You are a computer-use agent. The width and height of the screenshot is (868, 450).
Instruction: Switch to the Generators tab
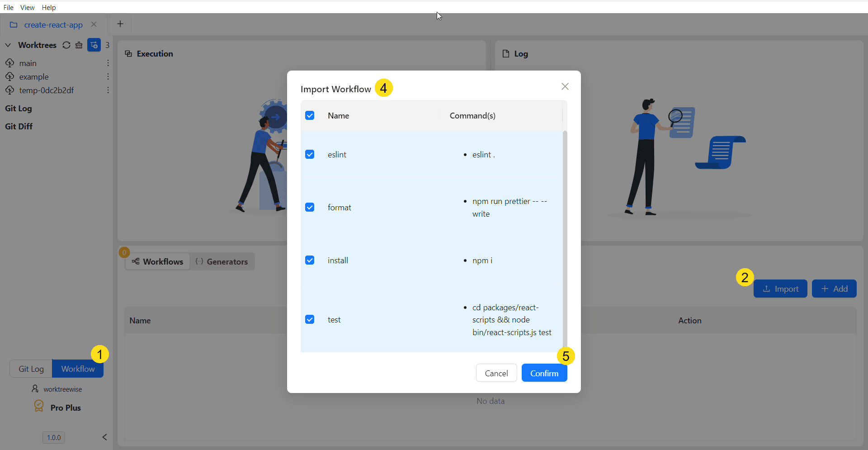pyautogui.click(x=222, y=261)
